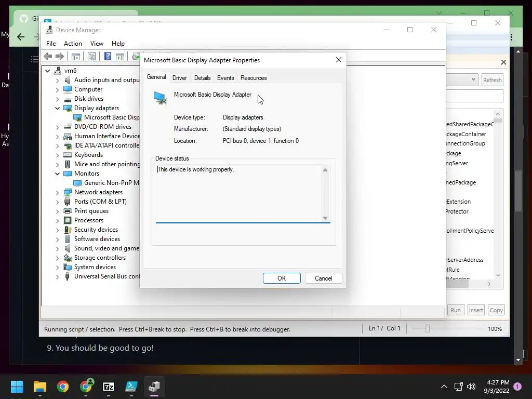
Task: Click the taskbar clock showing 4:27 PM
Action: 497,387
